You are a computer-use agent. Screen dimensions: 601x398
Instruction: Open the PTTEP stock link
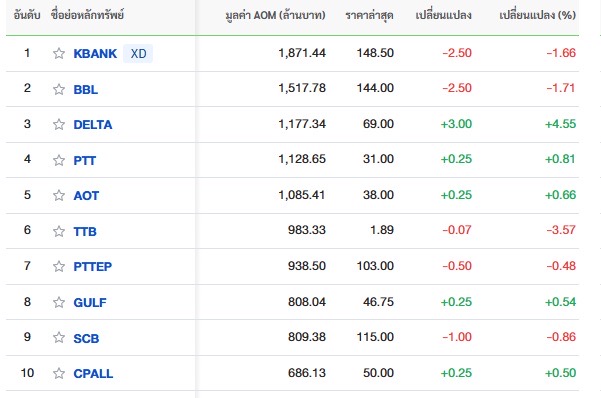tap(93, 266)
